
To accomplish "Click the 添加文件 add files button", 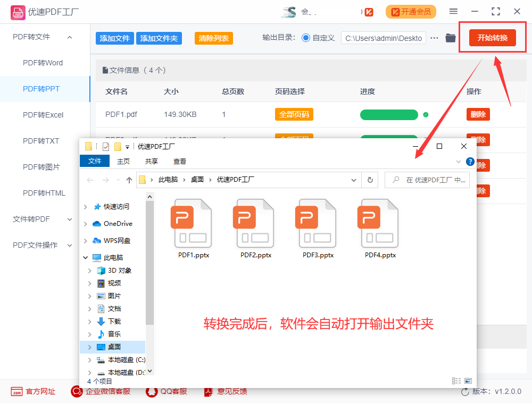I will tap(114, 38).
